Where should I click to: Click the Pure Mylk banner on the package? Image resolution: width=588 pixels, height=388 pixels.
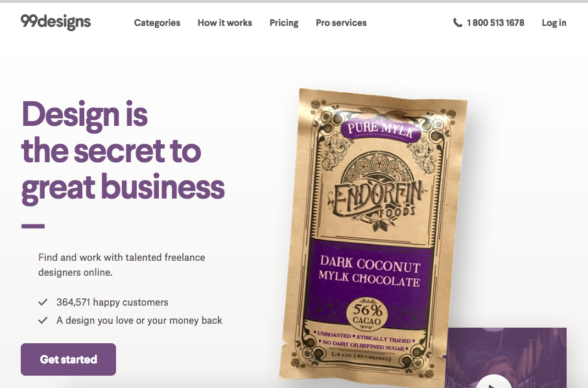click(x=381, y=130)
